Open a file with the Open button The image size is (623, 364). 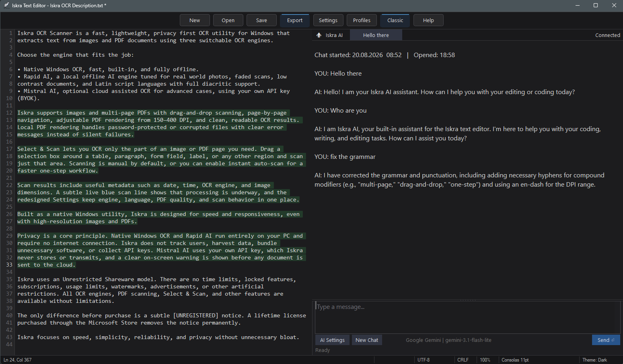tap(228, 21)
